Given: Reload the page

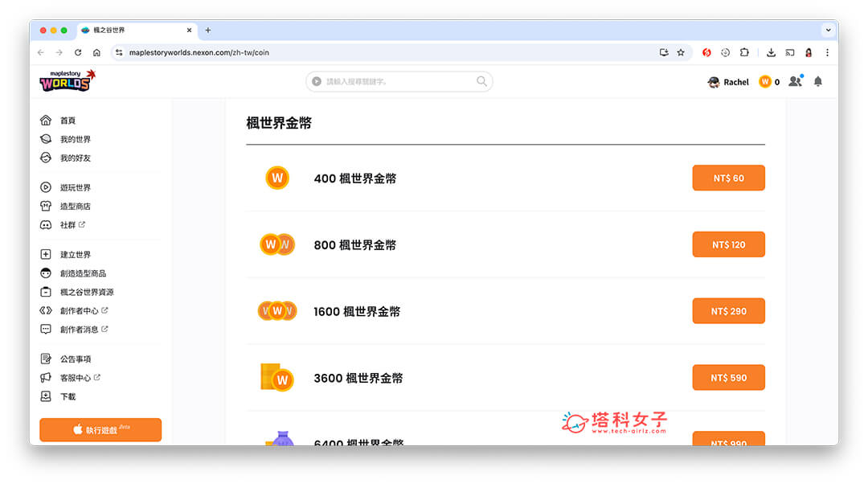Looking at the screenshot, I should pyautogui.click(x=78, y=52).
